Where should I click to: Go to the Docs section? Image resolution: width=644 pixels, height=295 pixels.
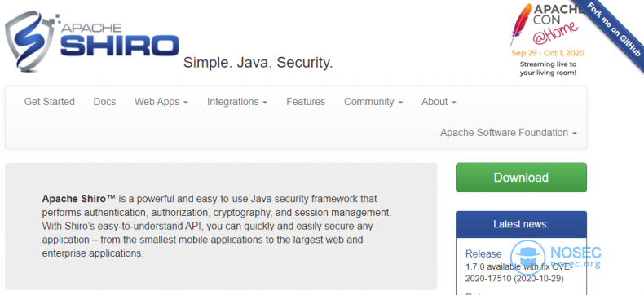(x=104, y=102)
